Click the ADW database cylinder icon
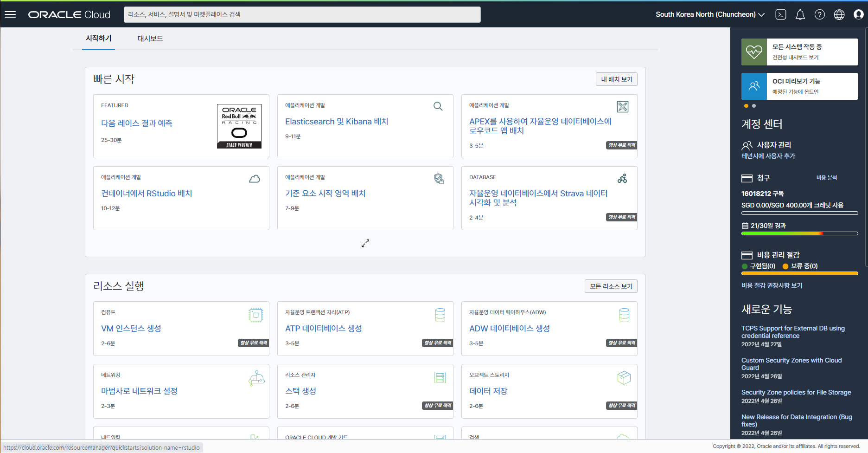868x453 pixels. pyautogui.click(x=624, y=315)
